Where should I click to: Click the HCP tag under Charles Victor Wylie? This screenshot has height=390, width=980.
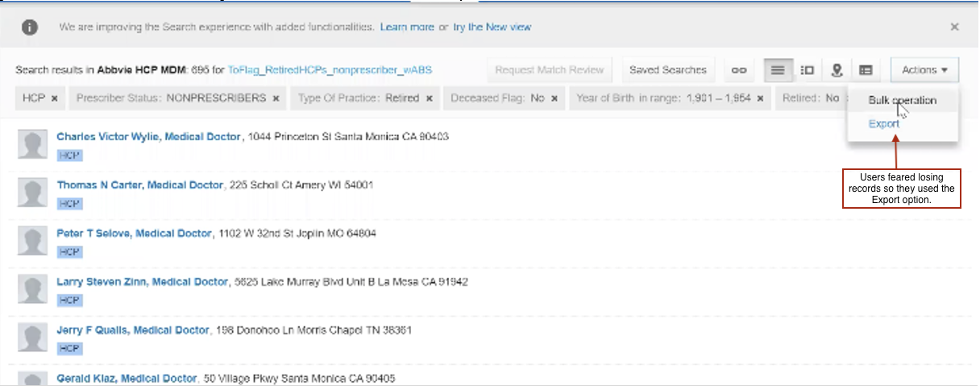[70, 156]
